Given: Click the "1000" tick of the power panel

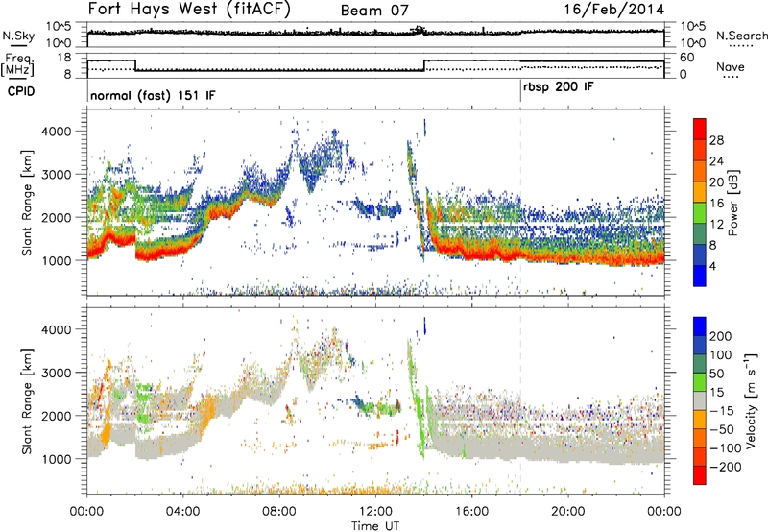Looking at the screenshot, I should (x=56, y=260).
